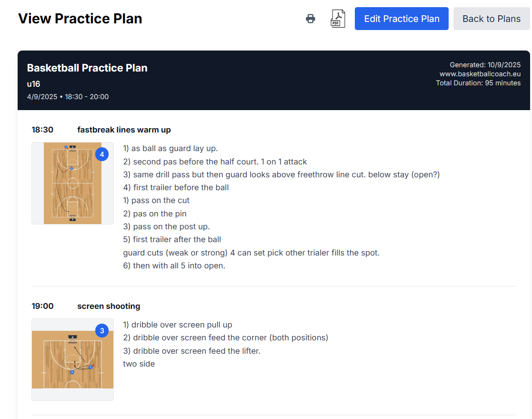Click the Edit Practice Plan button
The image size is (532, 419).
coord(402,19)
